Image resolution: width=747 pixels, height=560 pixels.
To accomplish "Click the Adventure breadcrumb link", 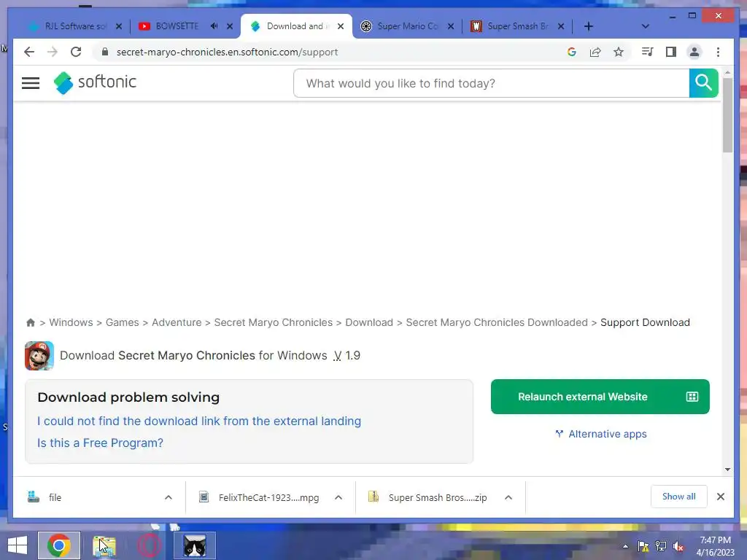I will (x=177, y=322).
